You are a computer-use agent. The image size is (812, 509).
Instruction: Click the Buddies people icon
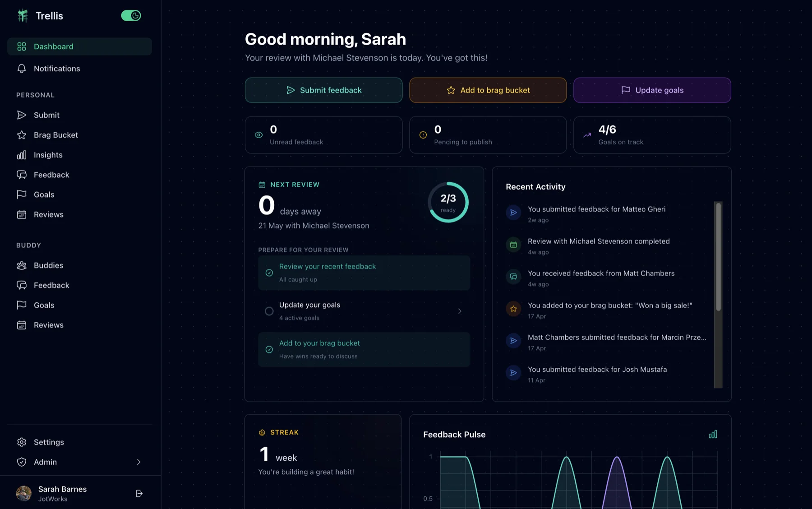click(x=22, y=265)
